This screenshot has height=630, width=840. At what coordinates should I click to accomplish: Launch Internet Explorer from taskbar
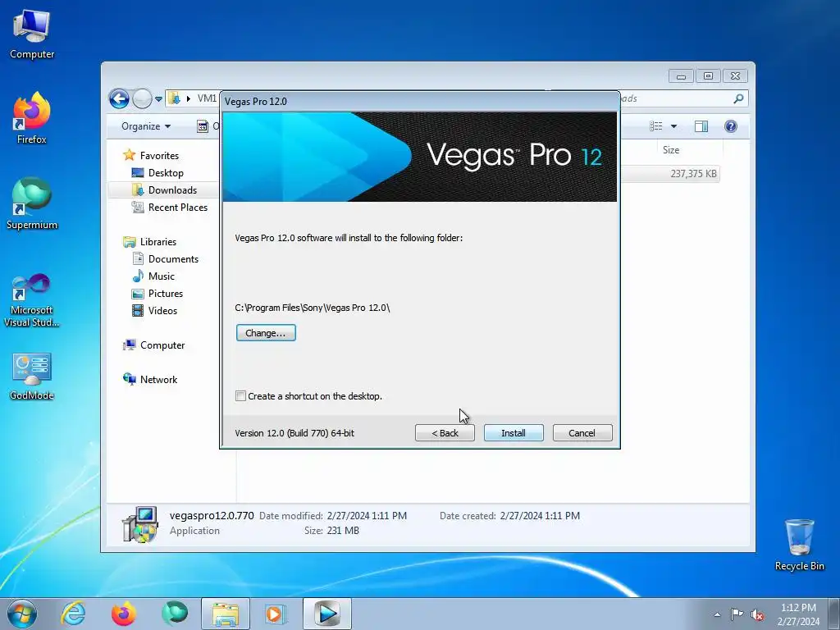click(x=73, y=614)
